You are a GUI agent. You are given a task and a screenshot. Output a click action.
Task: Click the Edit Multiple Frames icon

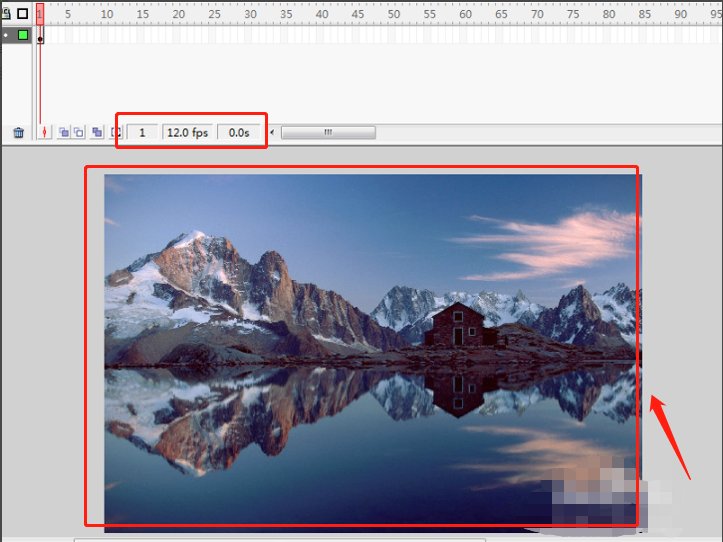click(97, 132)
